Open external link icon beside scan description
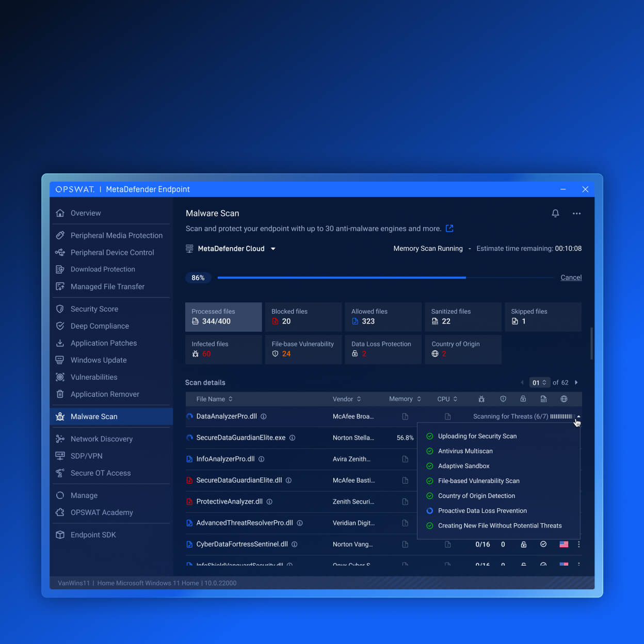 point(449,229)
